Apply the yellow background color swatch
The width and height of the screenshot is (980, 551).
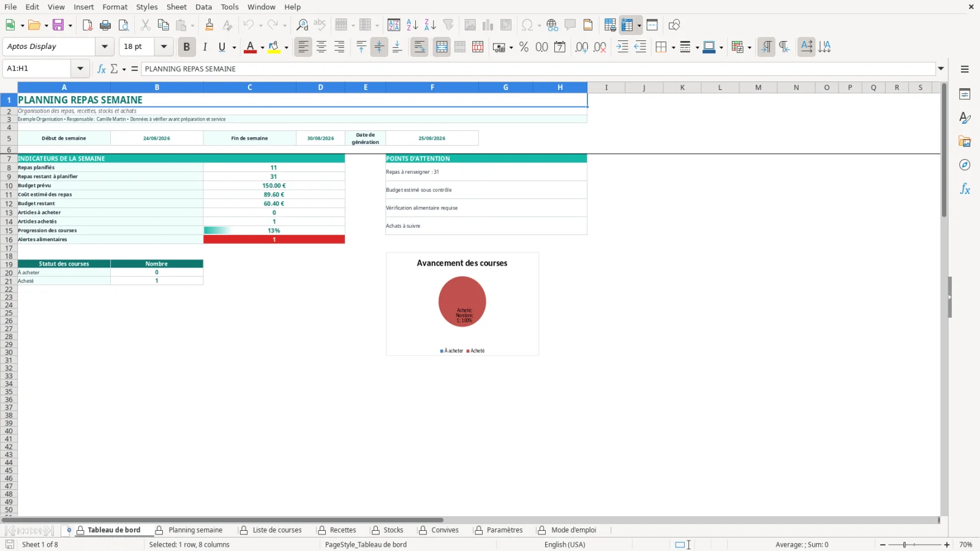tap(274, 47)
